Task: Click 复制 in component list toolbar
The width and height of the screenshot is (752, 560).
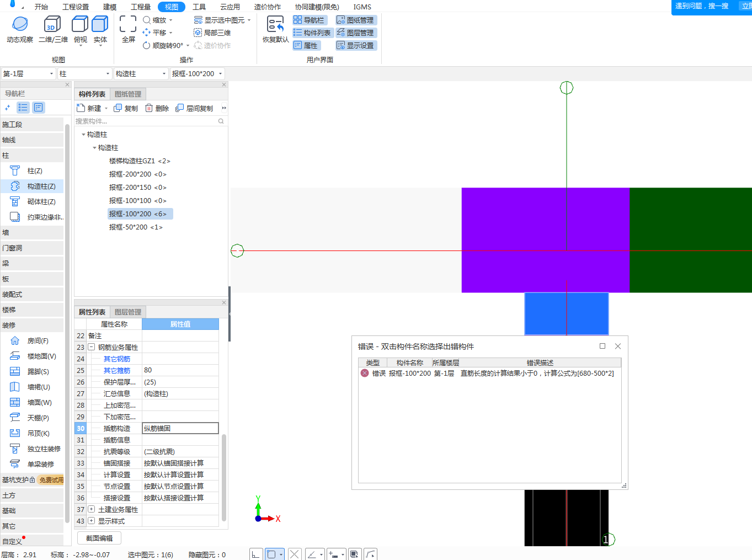Action: point(126,108)
